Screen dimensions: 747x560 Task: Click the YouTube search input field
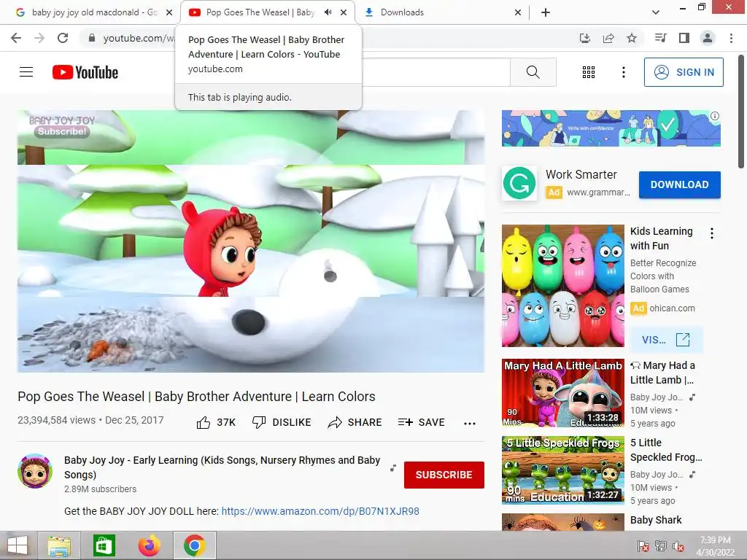click(436, 72)
